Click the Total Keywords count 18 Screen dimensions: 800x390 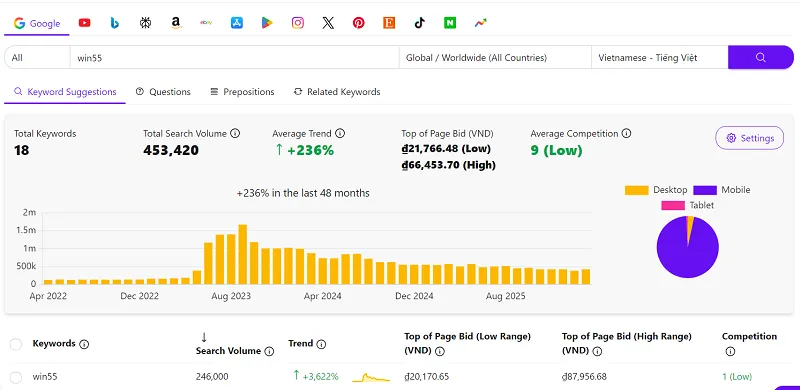coord(21,151)
